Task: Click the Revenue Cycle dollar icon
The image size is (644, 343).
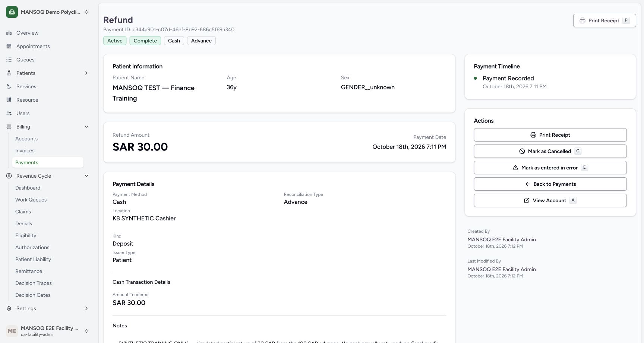Action: tap(9, 176)
